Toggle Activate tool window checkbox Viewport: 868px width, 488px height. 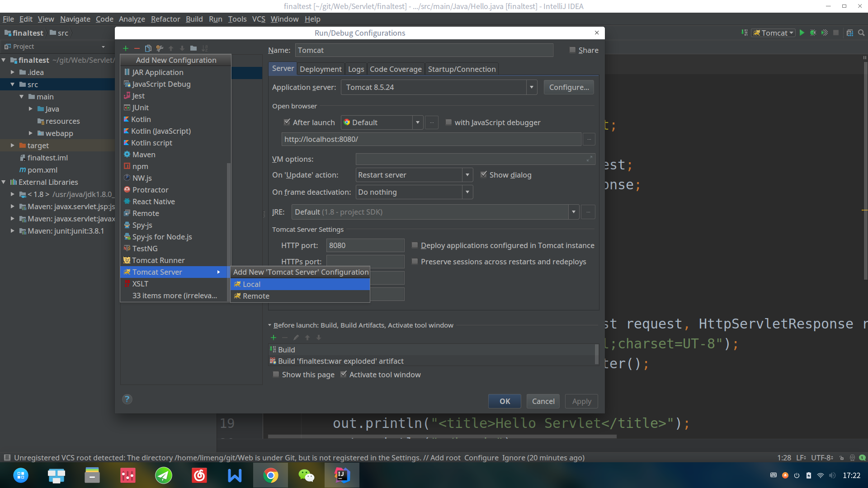coord(343,374)
